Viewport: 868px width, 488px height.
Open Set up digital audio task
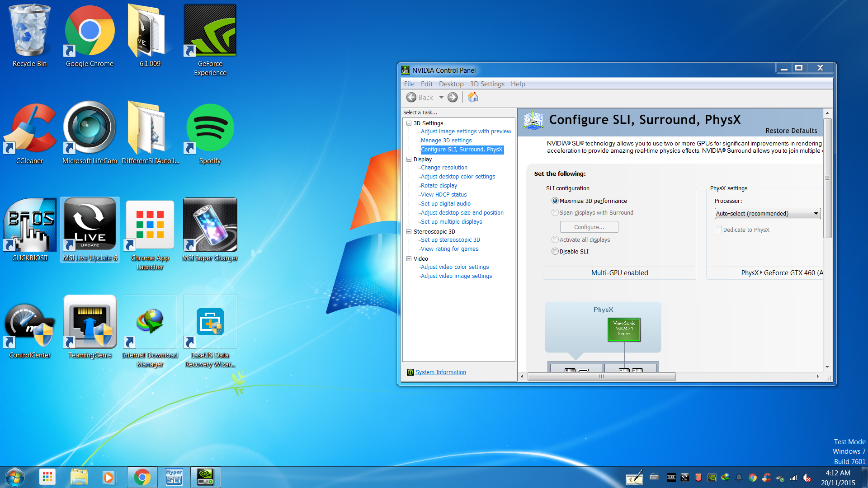446,204
